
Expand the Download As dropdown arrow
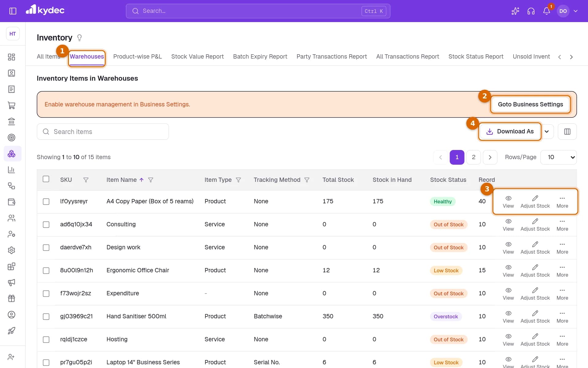pos(547,132)
